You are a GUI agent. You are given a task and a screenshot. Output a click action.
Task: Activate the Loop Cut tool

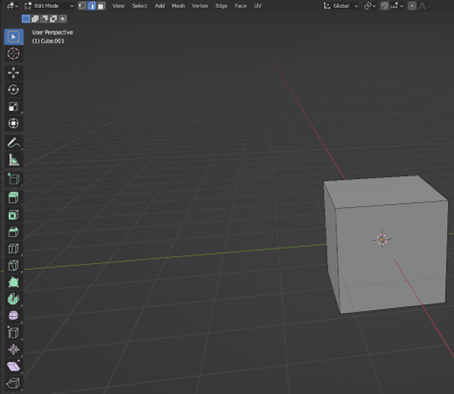13,249
